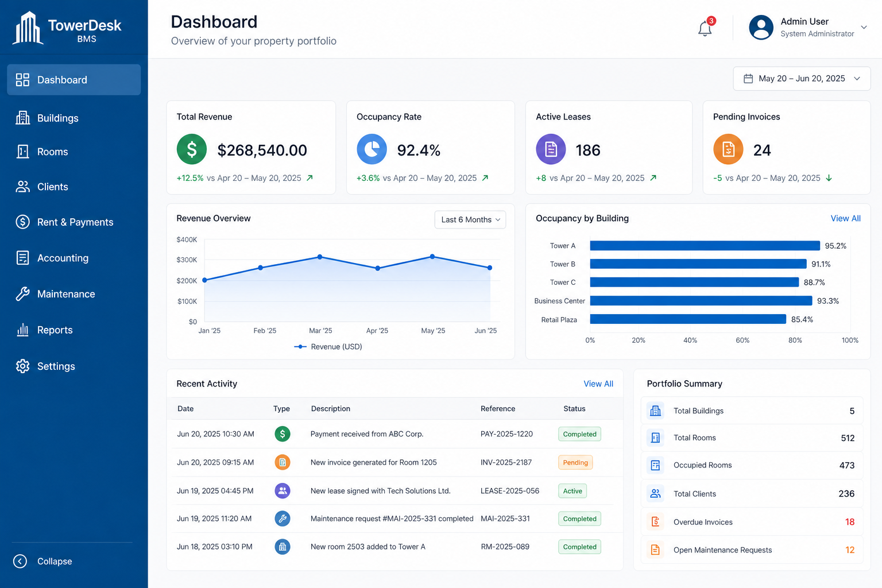
Task: Click the Total Buildings icon in Portfolio Summary
Action: point(655,411)
